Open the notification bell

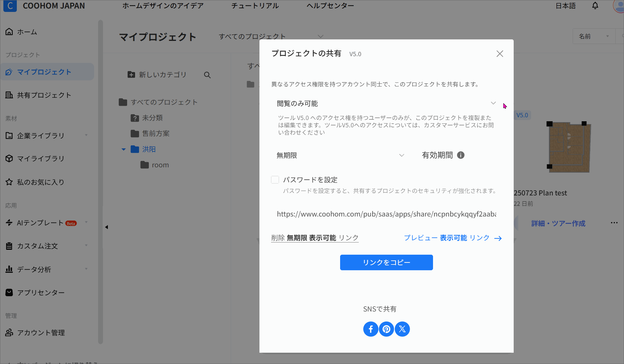pos(595,6)
